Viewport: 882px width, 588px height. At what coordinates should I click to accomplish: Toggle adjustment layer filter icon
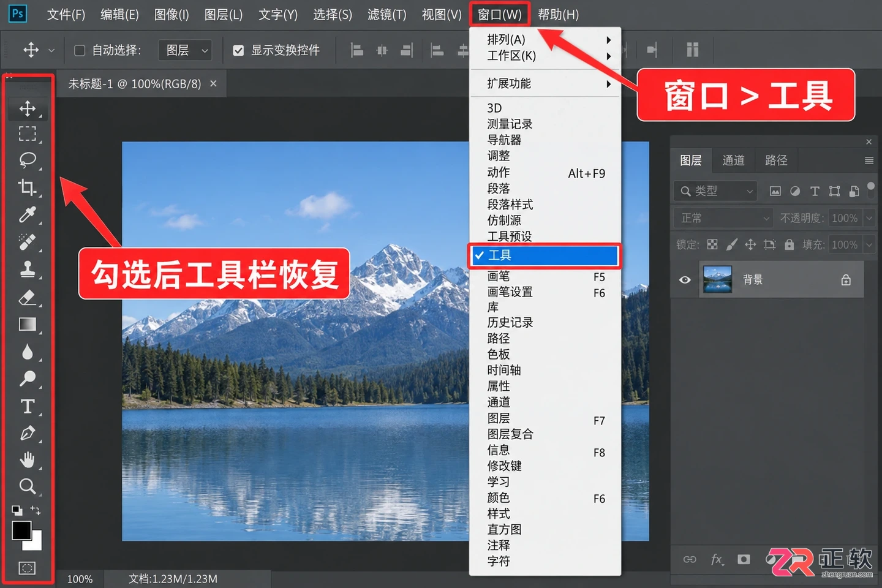click(x=795, y=191)
